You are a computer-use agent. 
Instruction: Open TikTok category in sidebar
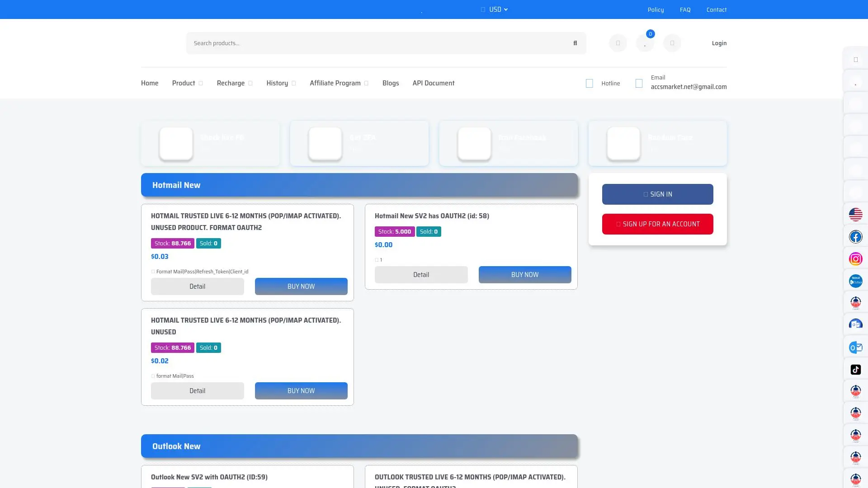855,370
